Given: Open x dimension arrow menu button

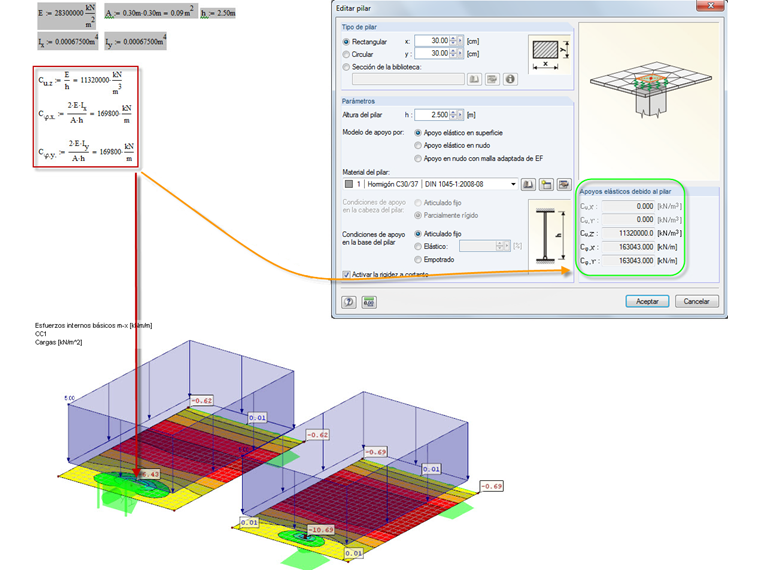Looking at the screenshot, I should pos(460,41).
